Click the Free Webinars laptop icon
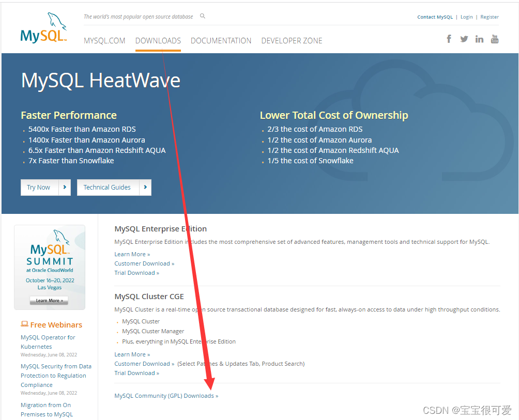The width and height of the screenshot is (519, 420). coord(24,324)
